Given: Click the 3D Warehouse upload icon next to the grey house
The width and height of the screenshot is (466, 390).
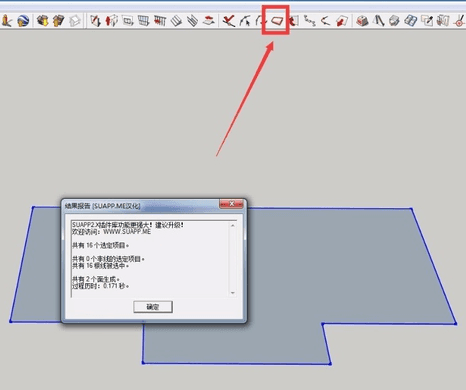Looking at the screenshot, I should point(59,21).
